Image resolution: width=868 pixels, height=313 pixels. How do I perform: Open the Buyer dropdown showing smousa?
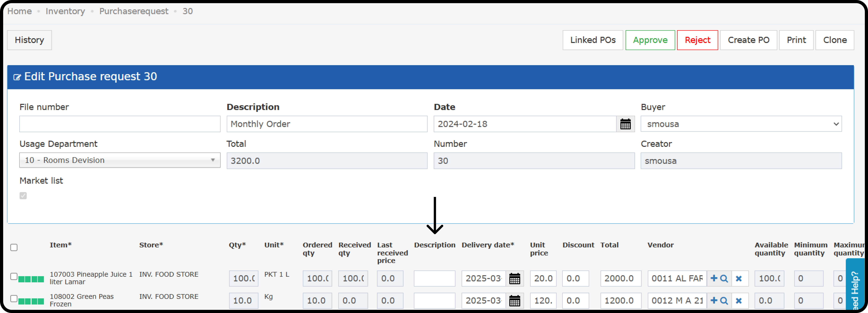741,124
